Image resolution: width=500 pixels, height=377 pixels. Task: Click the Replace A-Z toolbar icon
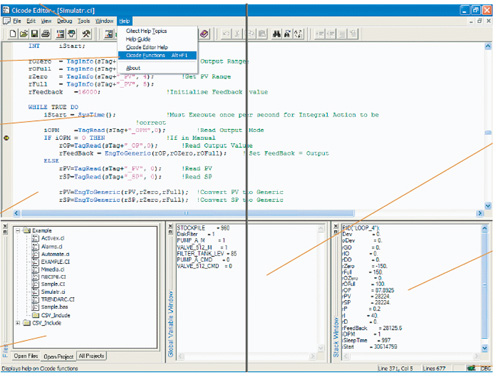click(x=298, y=34)
